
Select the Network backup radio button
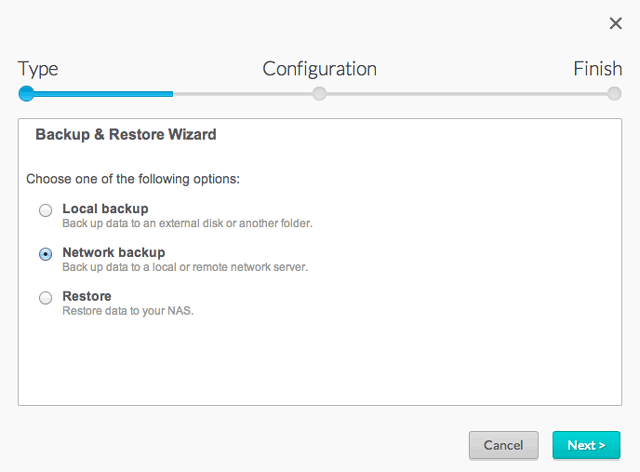(x=45, y=255)
